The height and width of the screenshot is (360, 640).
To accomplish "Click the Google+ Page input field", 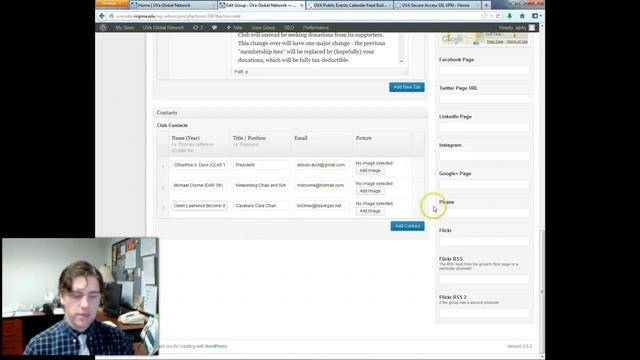I will (484, 184).
